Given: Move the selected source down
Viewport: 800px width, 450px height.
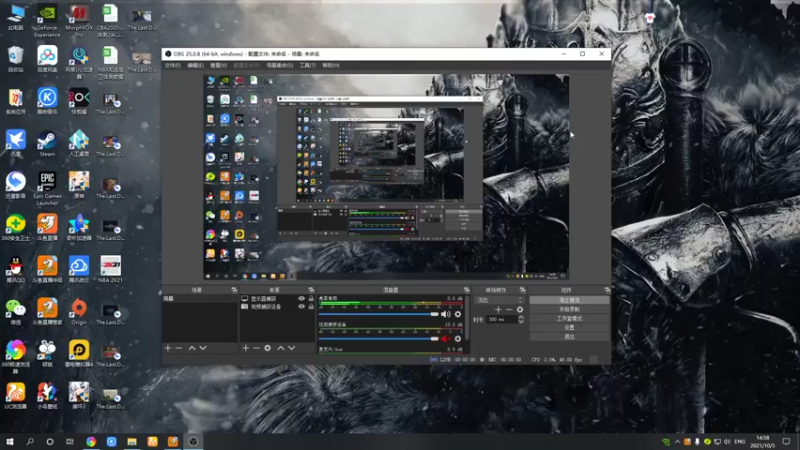Looking at the screenshot, I should 292,348.
